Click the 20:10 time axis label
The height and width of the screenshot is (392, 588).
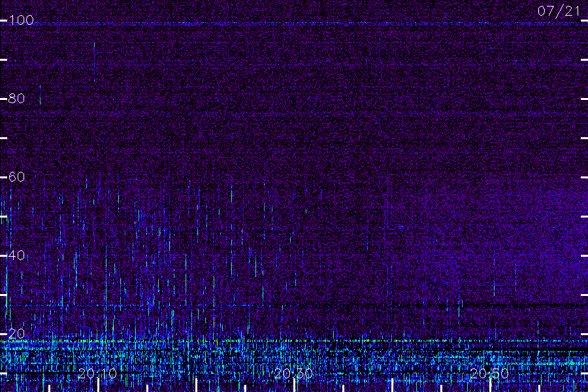[x=97, y=373]
